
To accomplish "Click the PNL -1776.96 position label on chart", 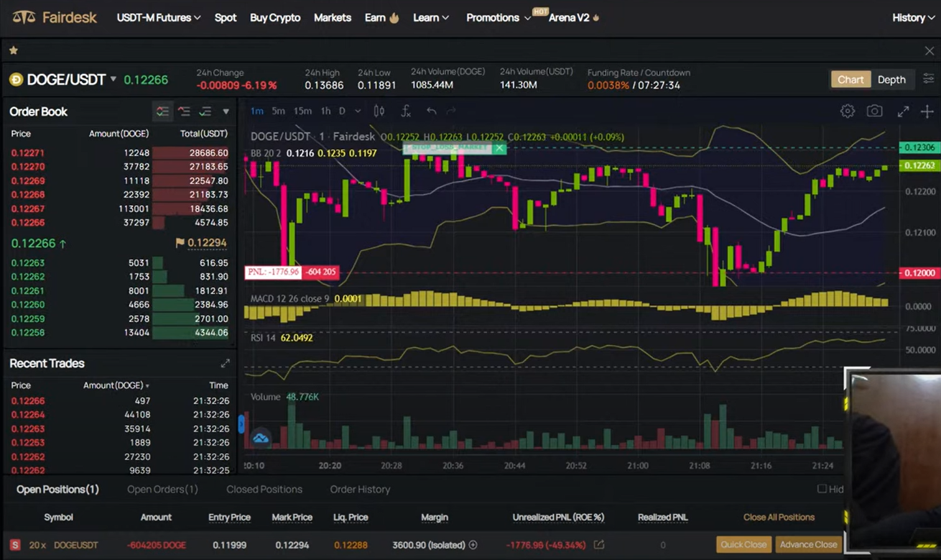I will [x=273, y=272].
